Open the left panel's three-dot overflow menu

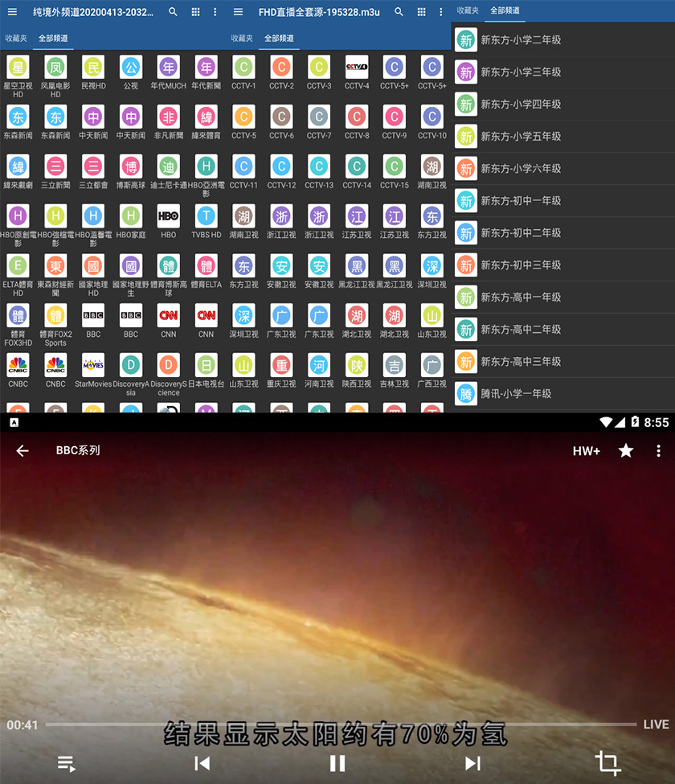(215, 12)
